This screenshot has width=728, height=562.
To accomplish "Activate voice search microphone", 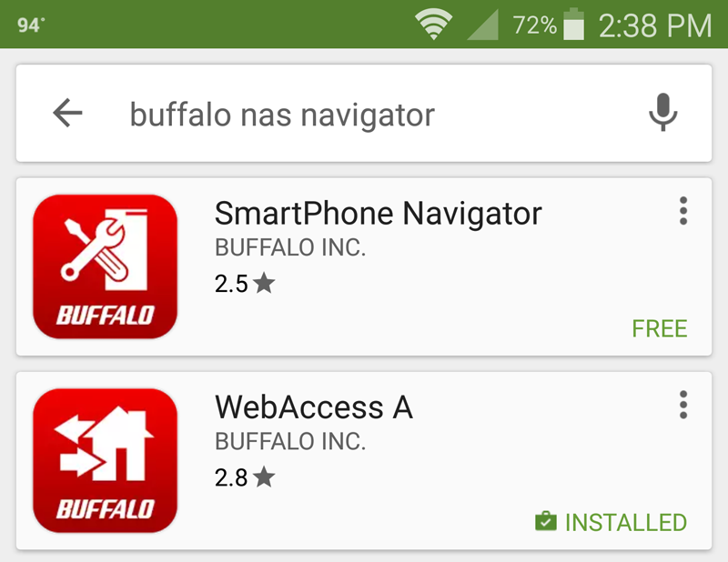I will tap(663, 112).
